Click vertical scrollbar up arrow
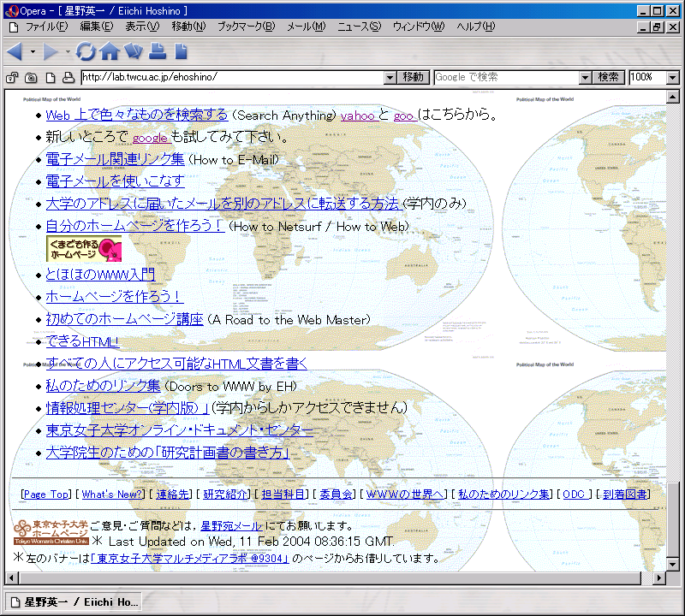Screen dimensions: 685x616 (673, 97)
